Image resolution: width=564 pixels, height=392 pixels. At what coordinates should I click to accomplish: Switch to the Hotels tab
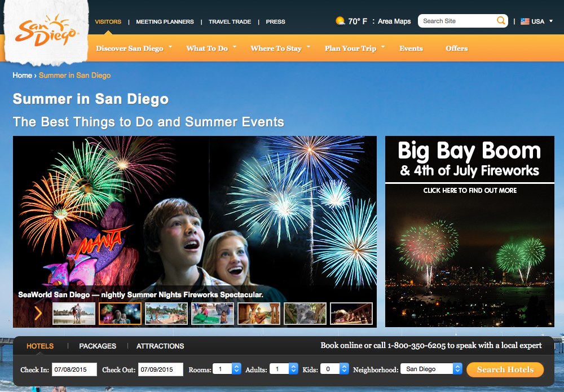[40, 346]
